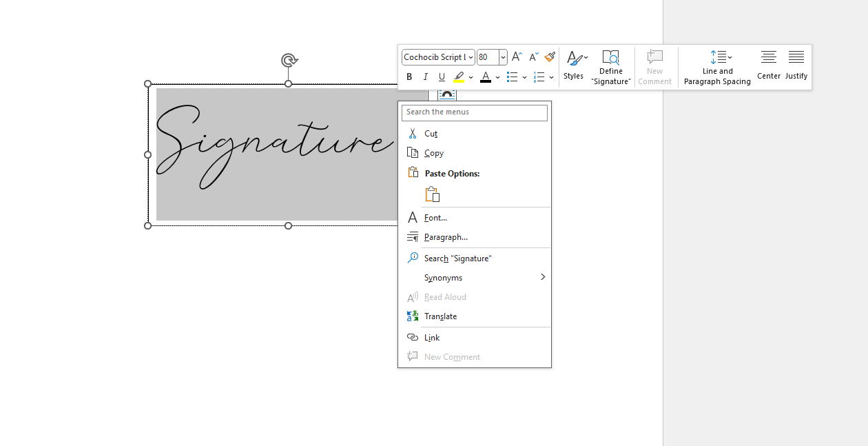Open the Line and Paragraph Spacing menu
The width and height of the screenshot is (868, 446).
point(717,66)
